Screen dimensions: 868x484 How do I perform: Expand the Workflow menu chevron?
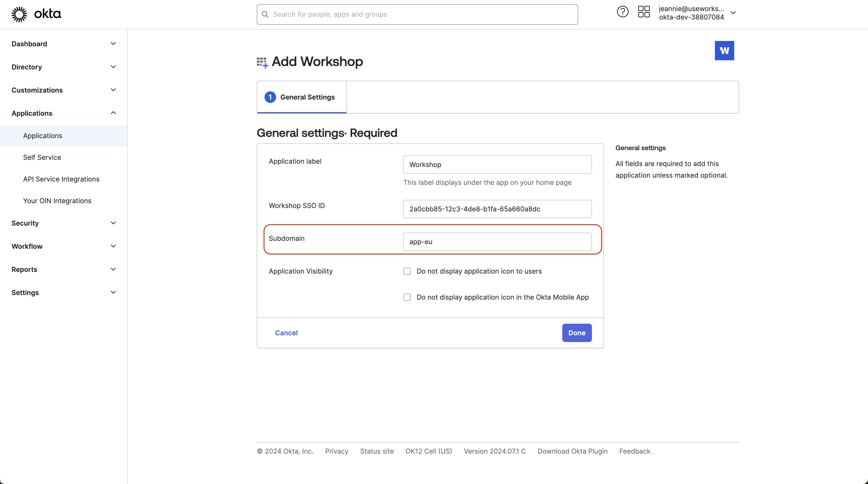[113, 246]
